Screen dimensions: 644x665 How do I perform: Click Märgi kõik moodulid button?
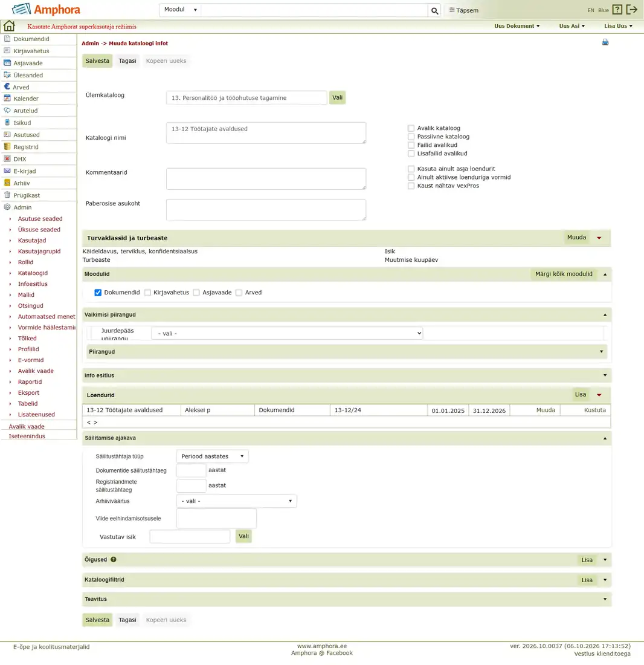[x=564, y=274]
